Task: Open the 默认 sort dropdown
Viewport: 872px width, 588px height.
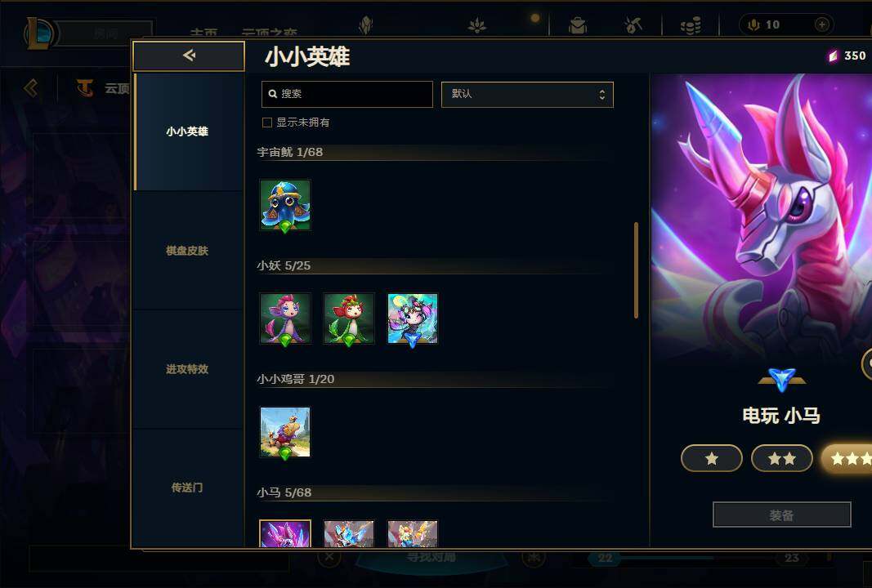Action: point(527,95)
